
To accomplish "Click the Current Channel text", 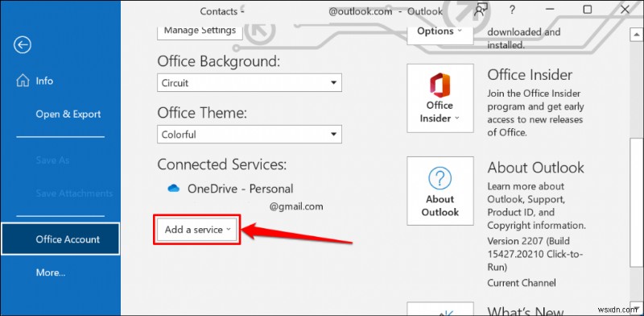I will pyautogui.click(x=521, y=283).
